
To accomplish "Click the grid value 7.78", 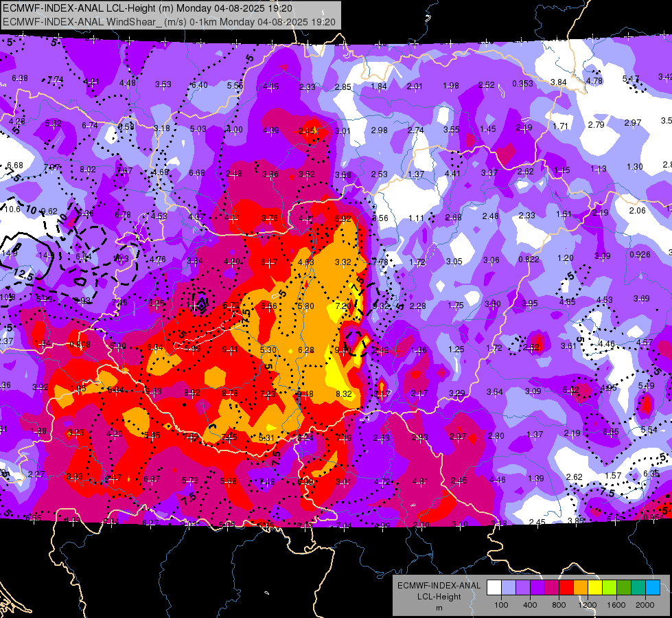I will point(380,262).
